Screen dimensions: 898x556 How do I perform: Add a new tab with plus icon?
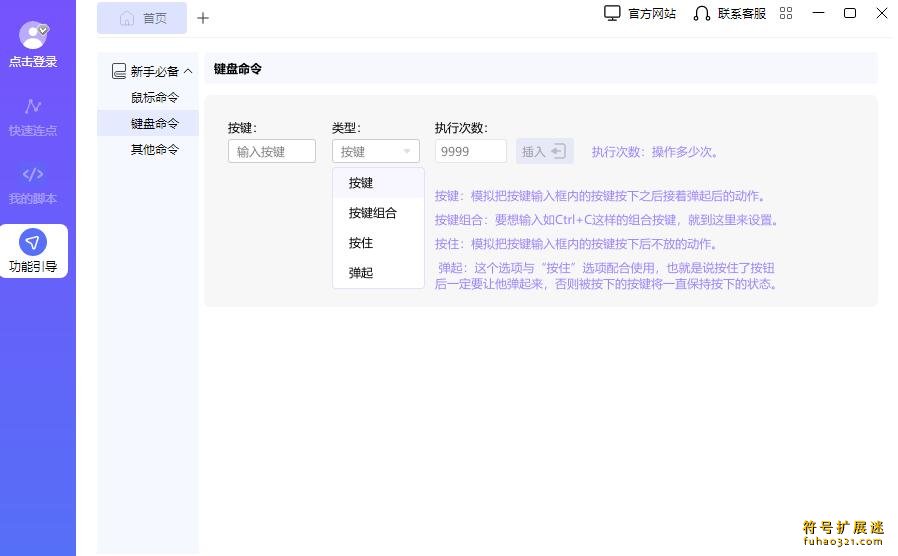coord(203,18)
